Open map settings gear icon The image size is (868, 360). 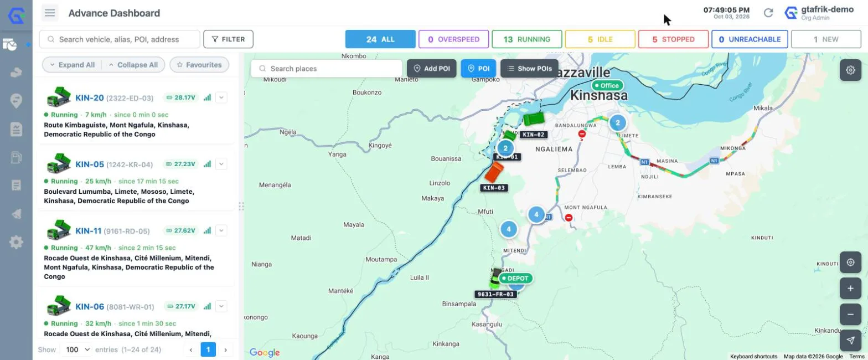tap(850, 70)
